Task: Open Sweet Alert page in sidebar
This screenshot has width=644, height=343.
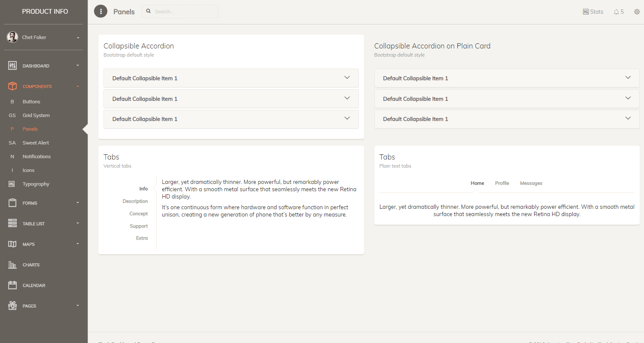Action: pyautogui.click(x=36, y=143)
